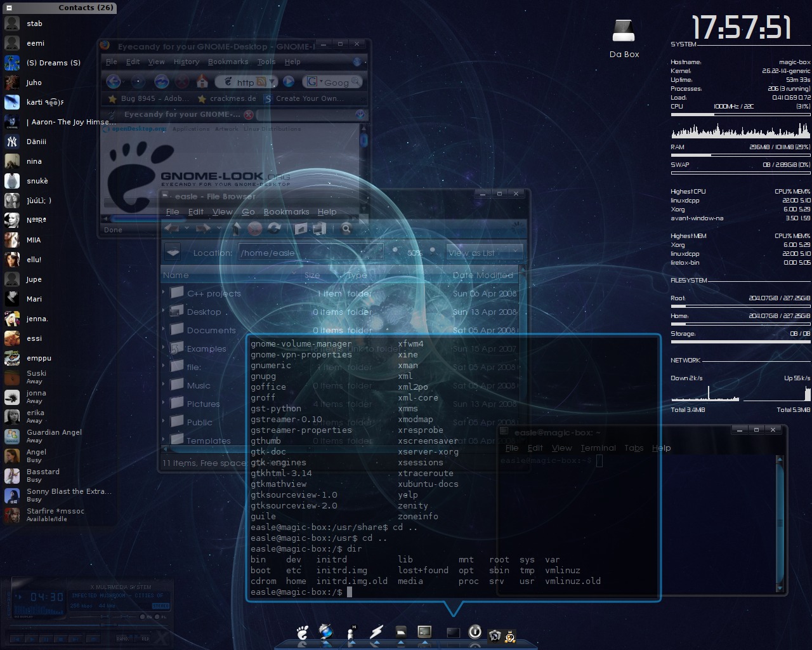Open the Bug 8945 bookmark in Firefox
Viewport: 812px width, 650px height.
click(x=149, y=98)
